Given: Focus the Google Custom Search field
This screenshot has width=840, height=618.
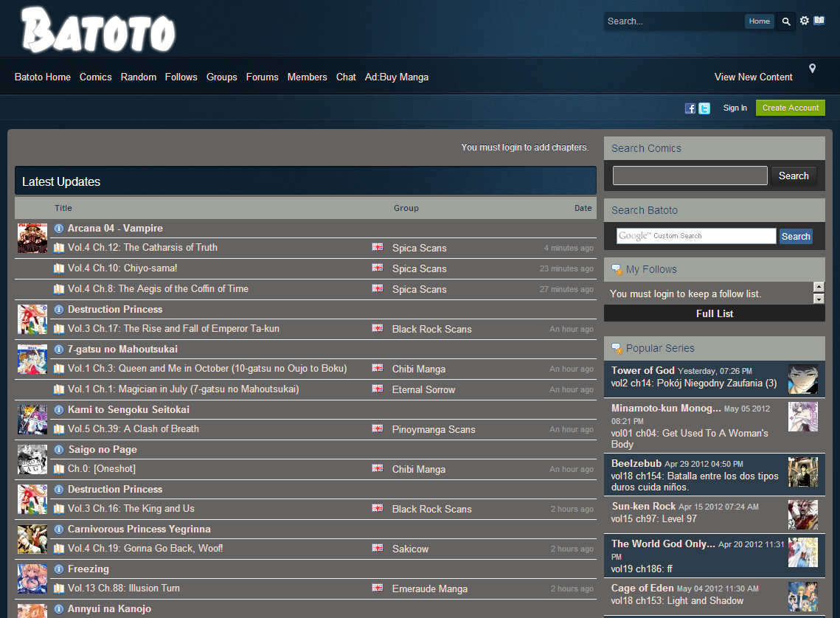Looking at the screenshot, I should pyautogui.click(x=696, y=236).
